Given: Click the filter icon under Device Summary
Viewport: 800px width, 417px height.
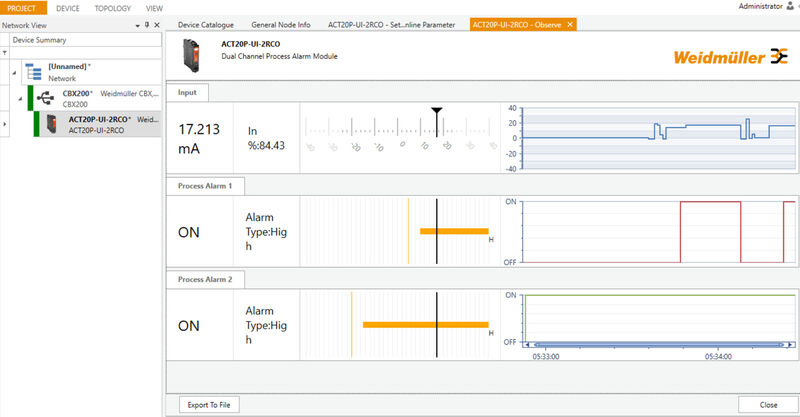Looking at the screenshot, I should (x=6, y=52).
